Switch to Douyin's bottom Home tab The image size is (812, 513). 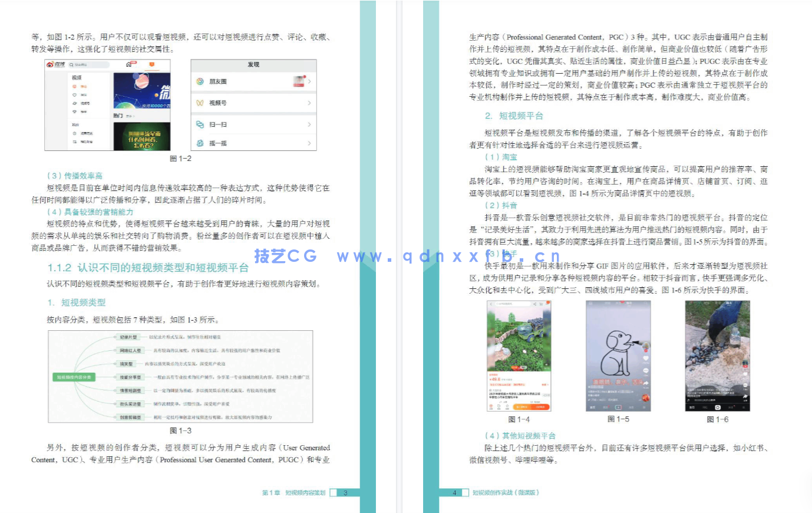[x=592, y=407]
